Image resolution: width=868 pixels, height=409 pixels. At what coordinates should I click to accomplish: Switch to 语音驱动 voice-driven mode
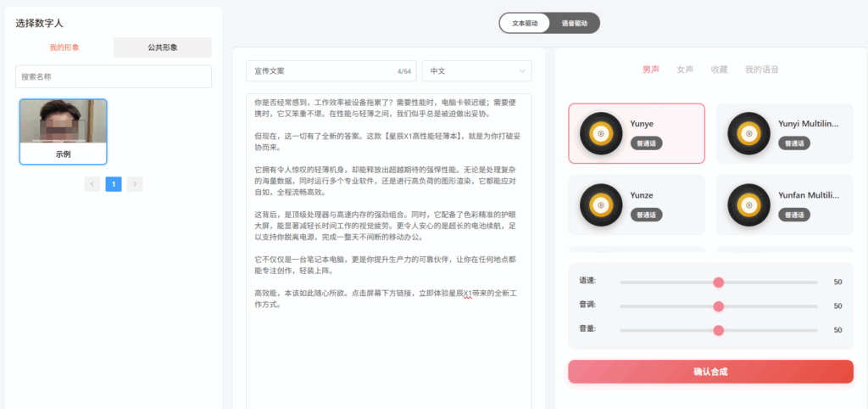pyautogui.click(x=574, y=24)
